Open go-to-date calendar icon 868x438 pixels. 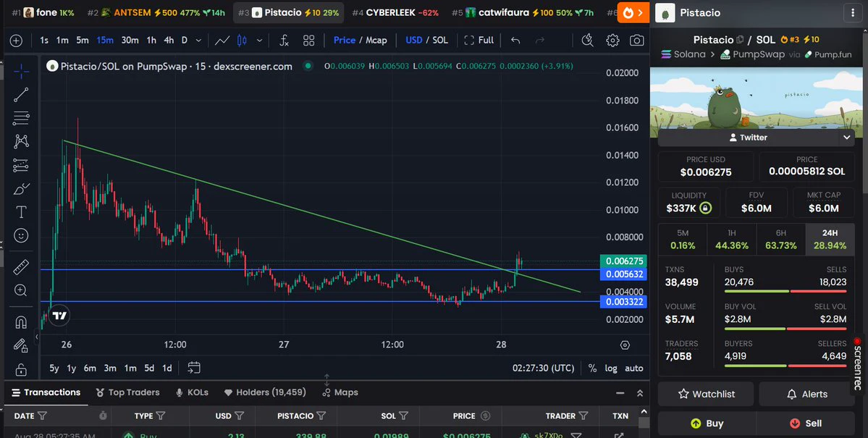(x=194, y=368)
